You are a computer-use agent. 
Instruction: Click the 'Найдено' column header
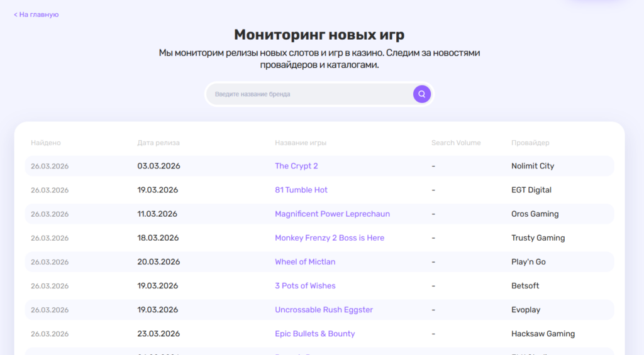(x=45, y=143)
